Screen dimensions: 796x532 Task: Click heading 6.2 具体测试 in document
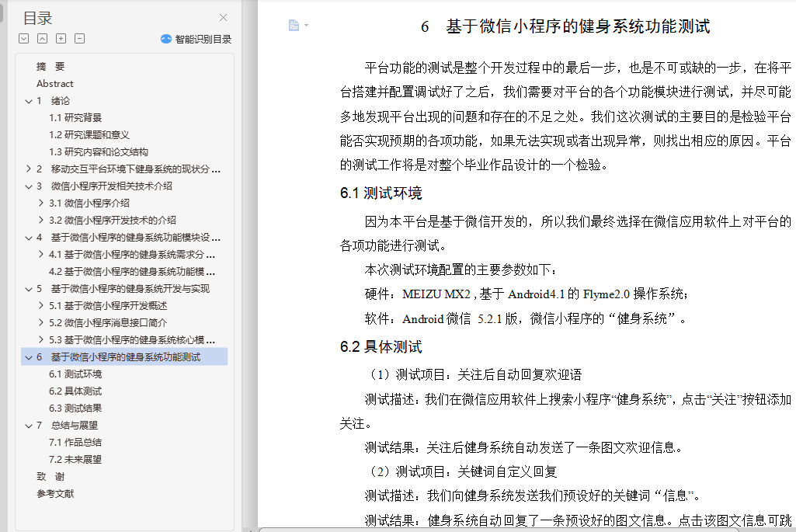tap(381, 347)
